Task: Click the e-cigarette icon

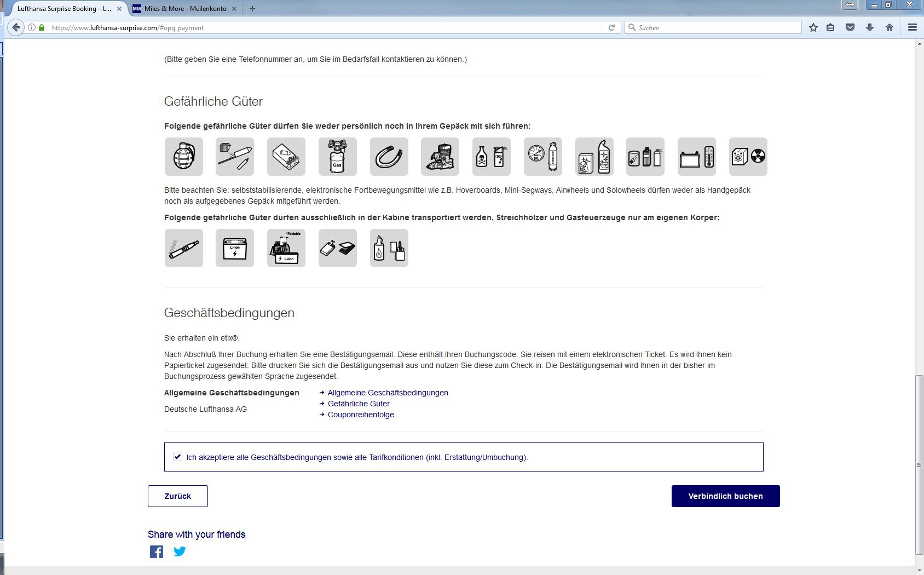Action: tap(184, 248)
